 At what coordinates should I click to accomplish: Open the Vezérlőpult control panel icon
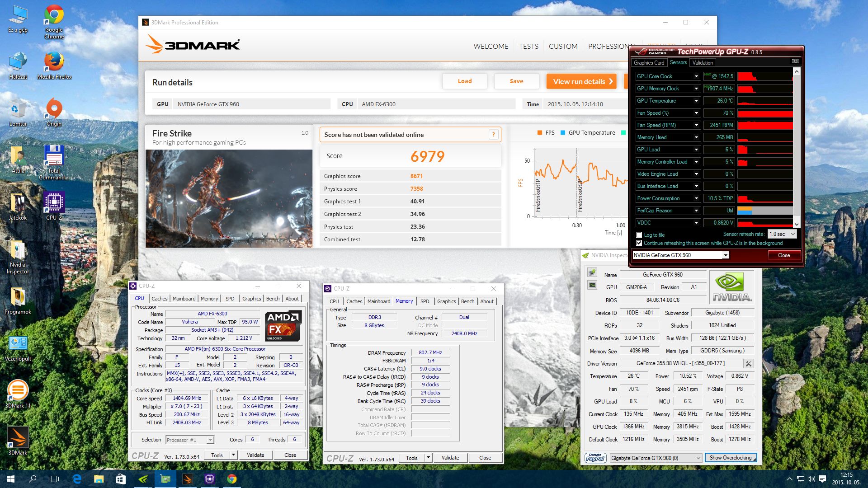[18, 348]
